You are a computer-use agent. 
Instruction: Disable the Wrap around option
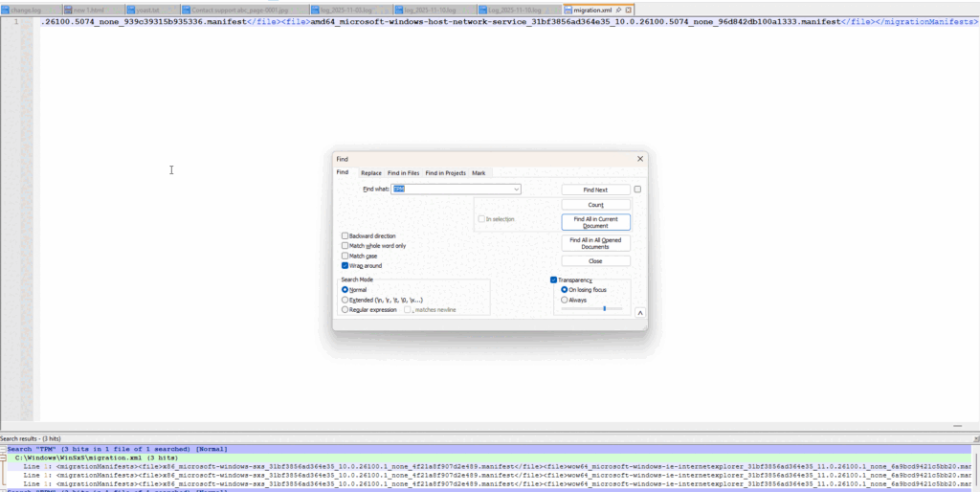click(x=345, y=266)
